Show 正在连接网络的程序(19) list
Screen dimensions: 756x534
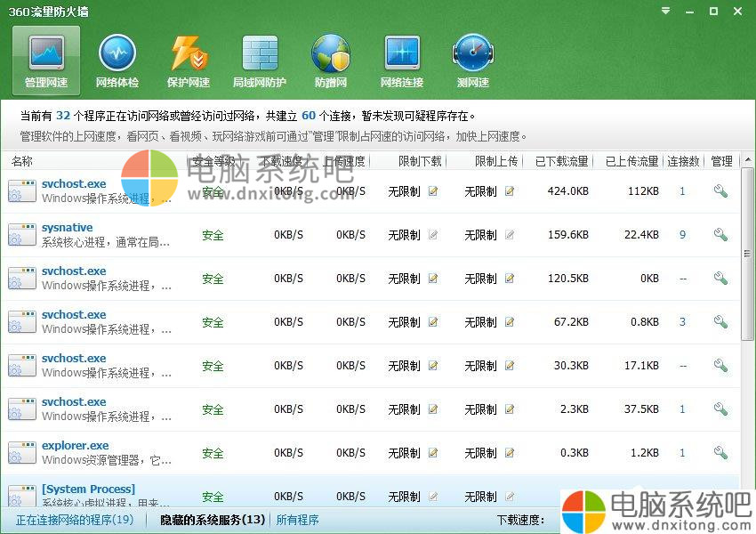(x=75, y=520)
